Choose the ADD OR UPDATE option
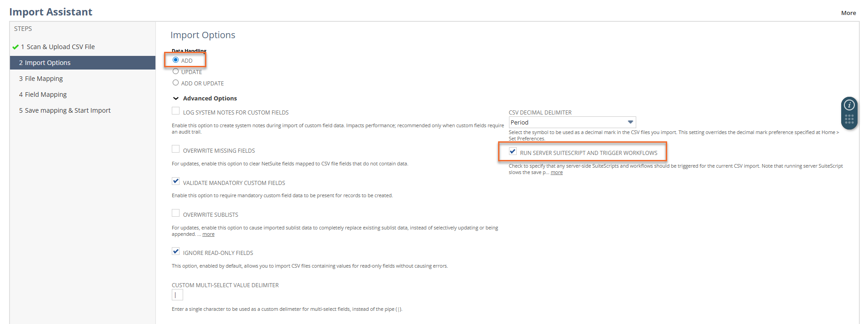868x324 pixels. coord(175,83)
